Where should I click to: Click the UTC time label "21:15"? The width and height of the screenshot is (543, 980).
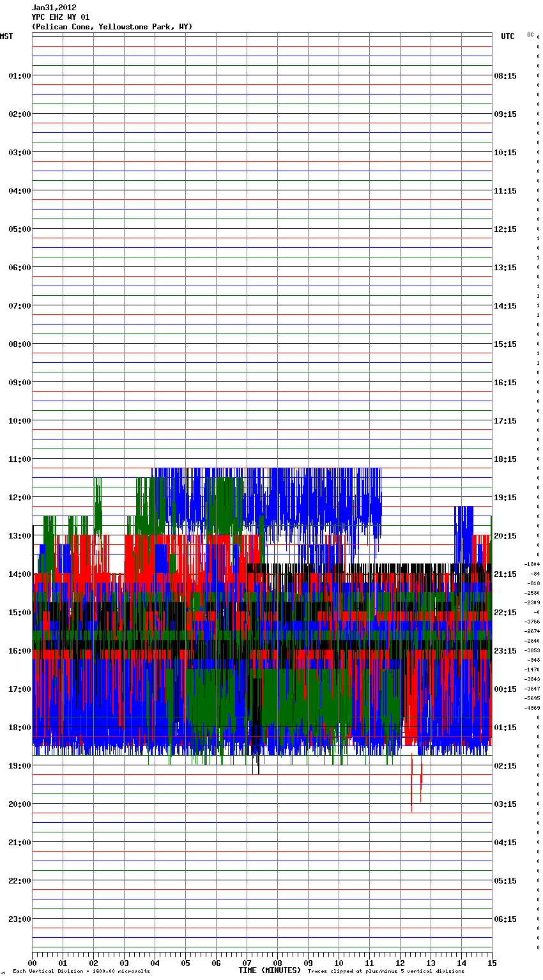tap(505, 574)
